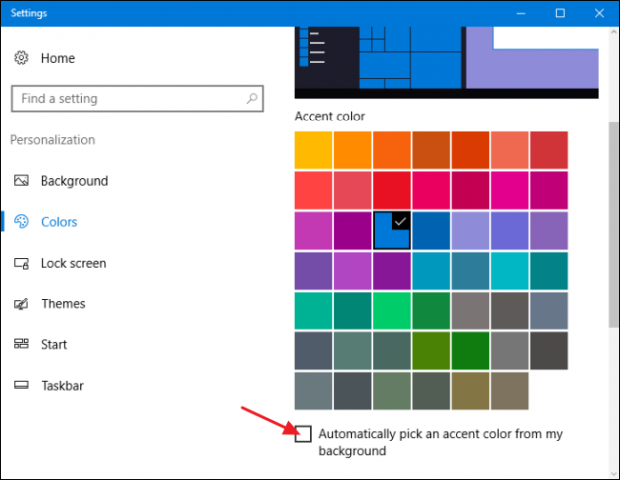Pick the yellow accent color in top-left

(x=314, y=149)
